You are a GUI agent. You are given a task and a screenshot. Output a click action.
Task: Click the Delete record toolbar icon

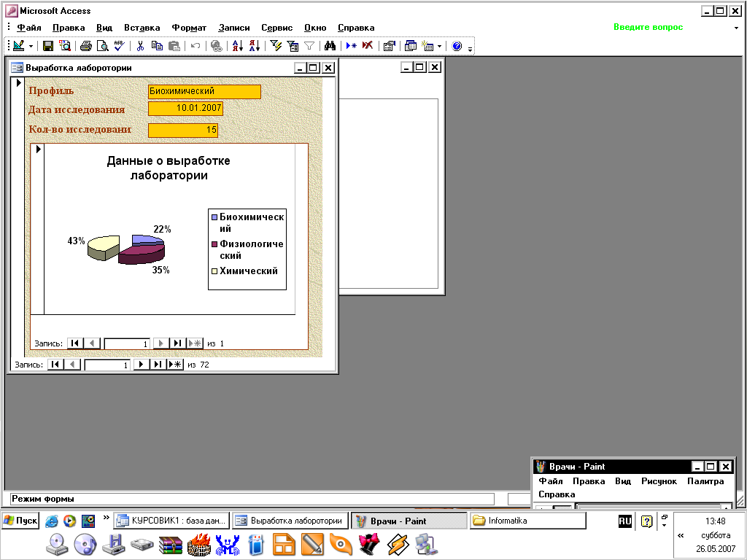[x=368, y=46]
